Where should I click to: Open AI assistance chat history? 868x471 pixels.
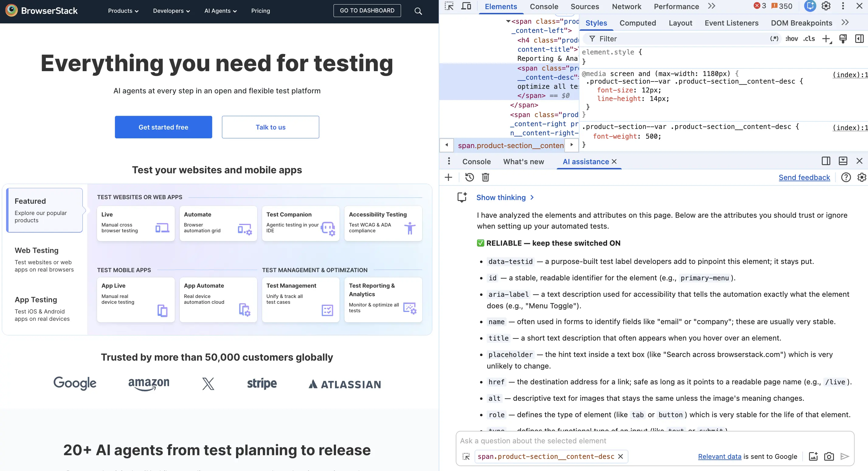click(469, 177)
